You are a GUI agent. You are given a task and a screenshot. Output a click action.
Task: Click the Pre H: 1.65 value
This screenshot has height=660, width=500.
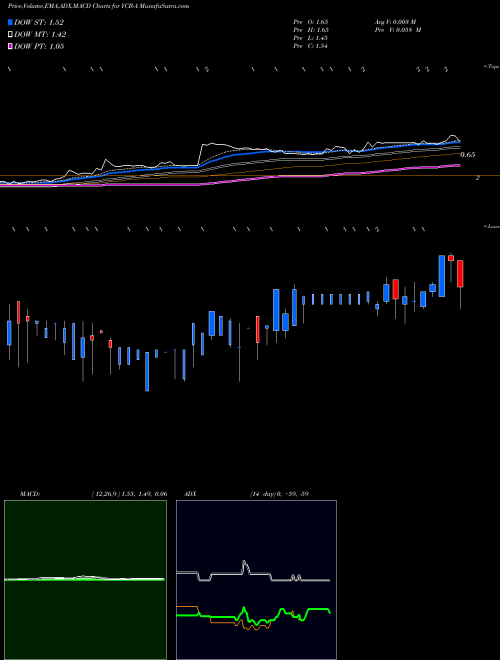click(x=311, y=30)
